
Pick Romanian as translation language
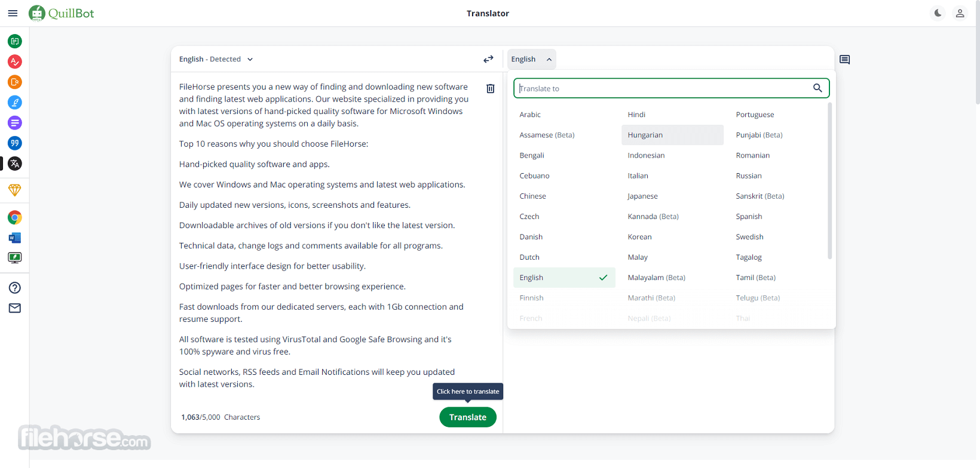(x=780, y=155)
